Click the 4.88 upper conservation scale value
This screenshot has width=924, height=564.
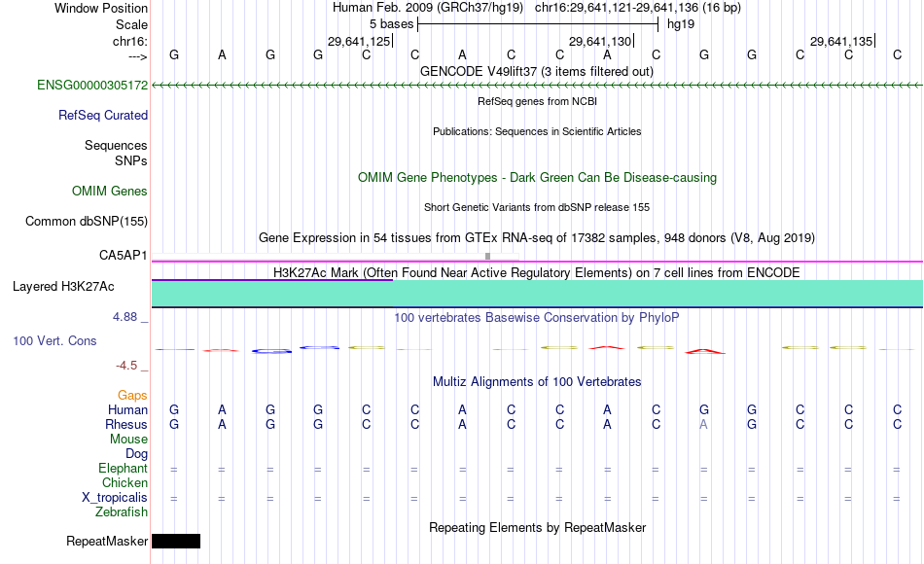pyautogui.click(x=124, y=317)
